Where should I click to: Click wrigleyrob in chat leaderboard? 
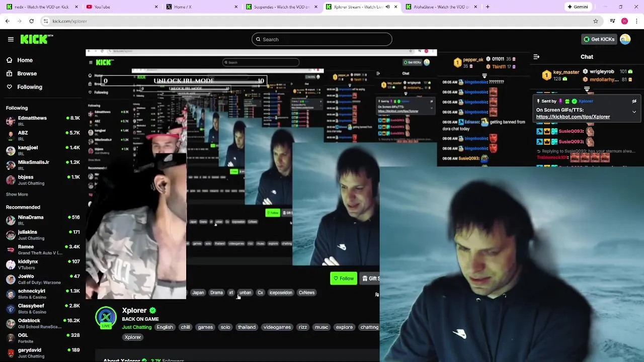[x=602, y=72]
